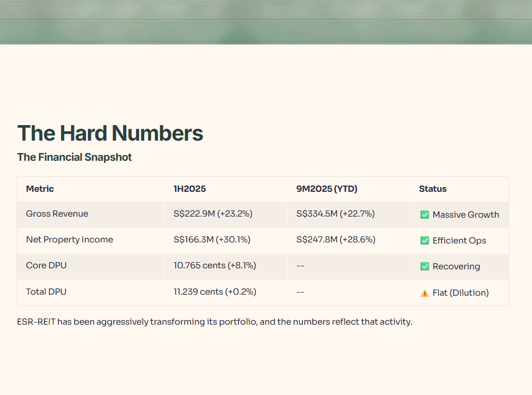532x395 pixels.
Task: Click the Metric column header
Action: [x=40, y=189]
